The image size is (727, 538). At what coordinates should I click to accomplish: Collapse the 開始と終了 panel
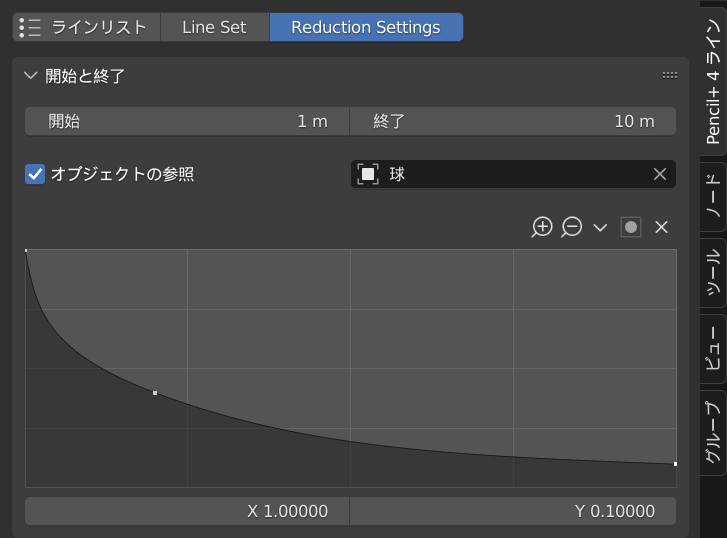click(30, 76)
